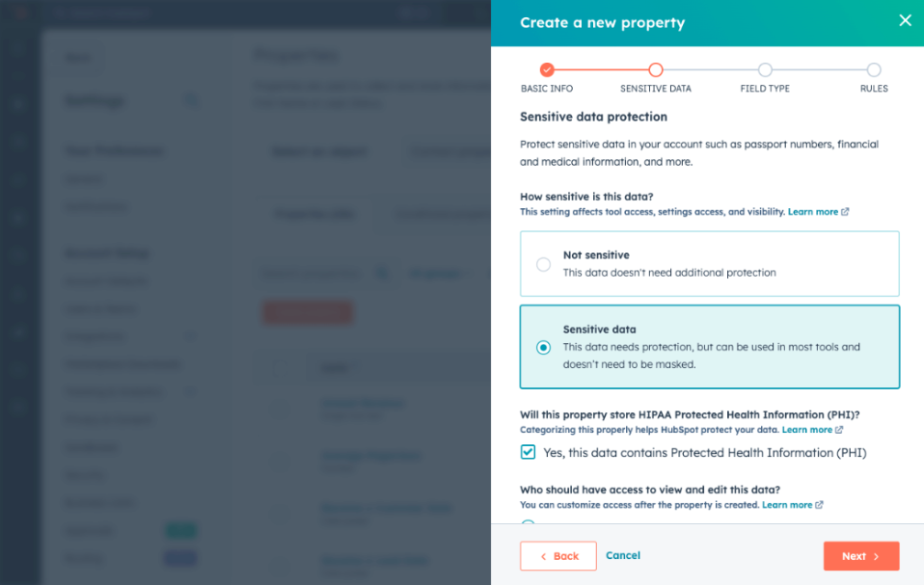Image resolution: width=924 pixels, height=585 pixels.
Task: Select the Not sensitive radio button
Action: 543,264
